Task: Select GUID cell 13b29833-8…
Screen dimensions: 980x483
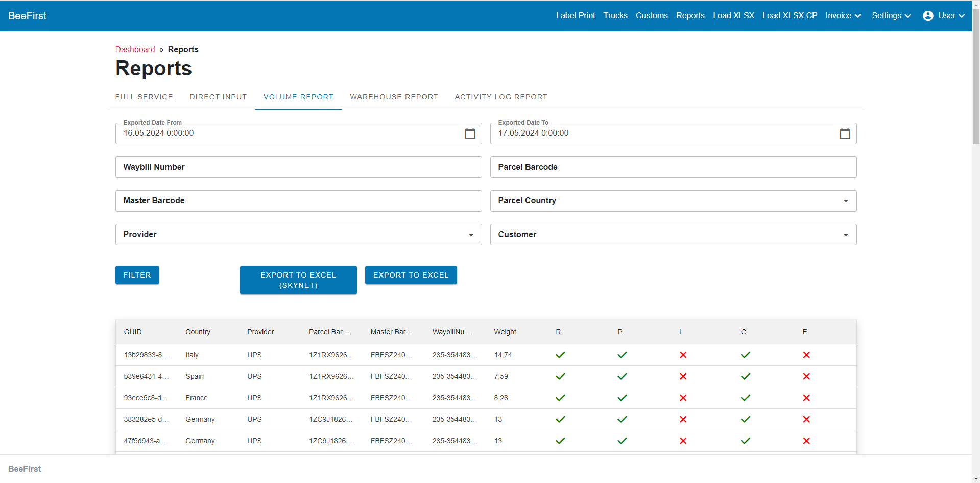Action: [146, 355]
